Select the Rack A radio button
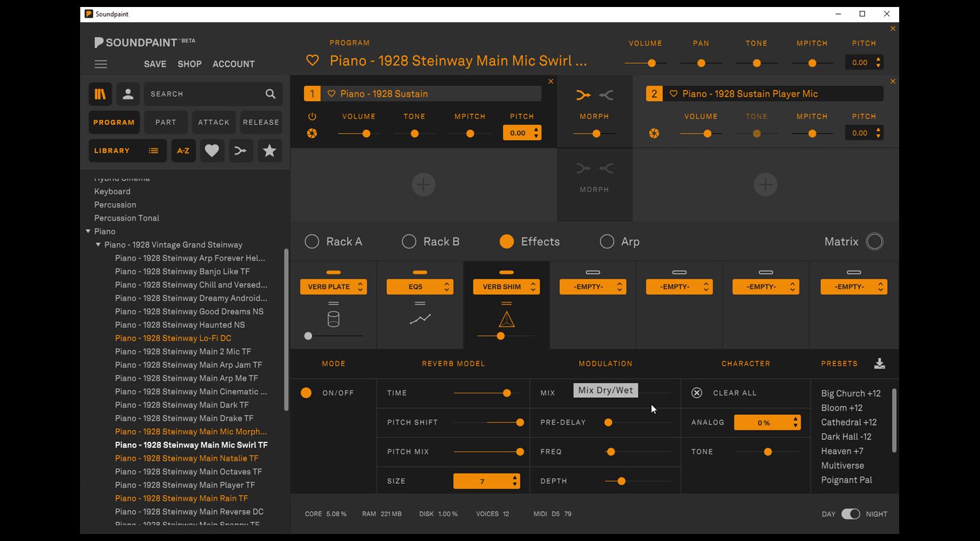This screenshot has height=541, width=980. point(312,242)
